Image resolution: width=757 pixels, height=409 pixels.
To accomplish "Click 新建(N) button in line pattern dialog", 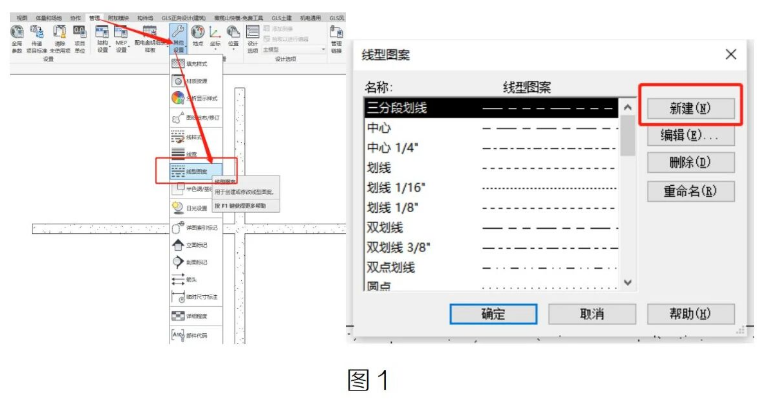I will point(691,108).
